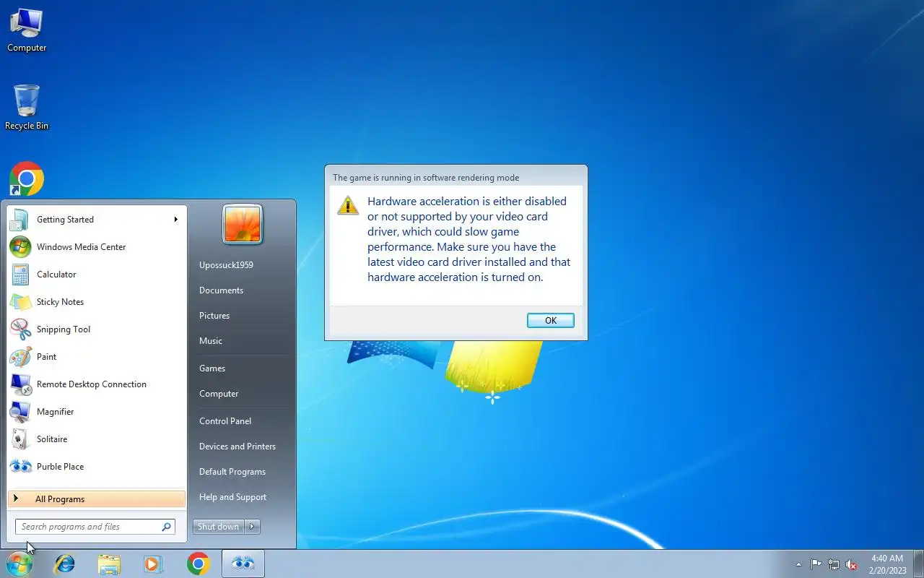Image resolution: width=924 pixels, height=578 pixels.
Task: Click the Calculator icon in Start menu
Action: click(x=20, y=275)
